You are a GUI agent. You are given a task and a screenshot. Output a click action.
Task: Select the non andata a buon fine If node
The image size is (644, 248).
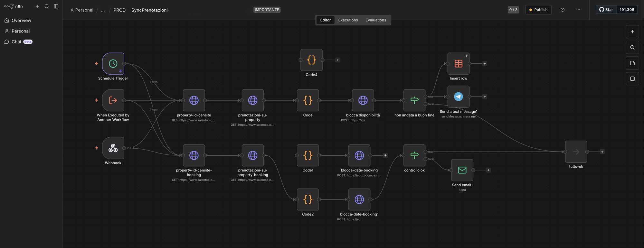pos(414,100)
